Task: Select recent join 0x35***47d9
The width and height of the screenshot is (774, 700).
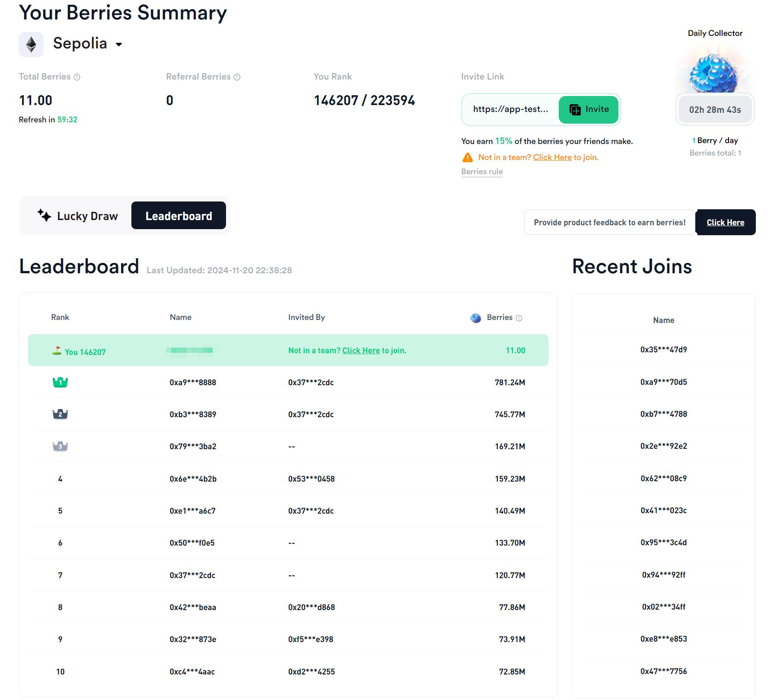Action: coord(663,350)
